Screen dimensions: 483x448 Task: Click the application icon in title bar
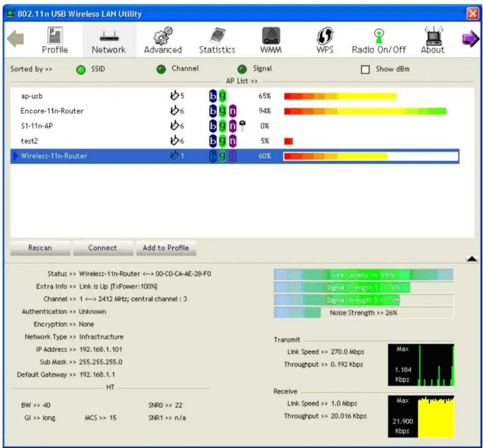pos(11,14)
